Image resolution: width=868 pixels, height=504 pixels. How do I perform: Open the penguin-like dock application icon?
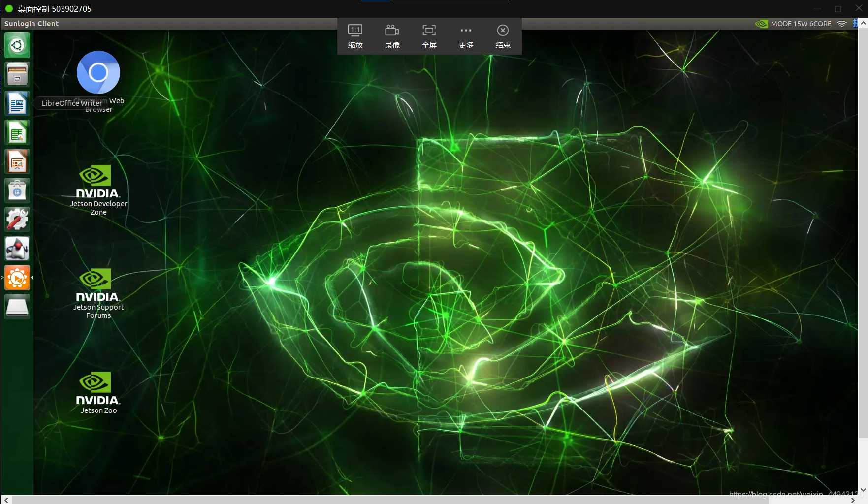pyautogui.click(x=17, y=249)
